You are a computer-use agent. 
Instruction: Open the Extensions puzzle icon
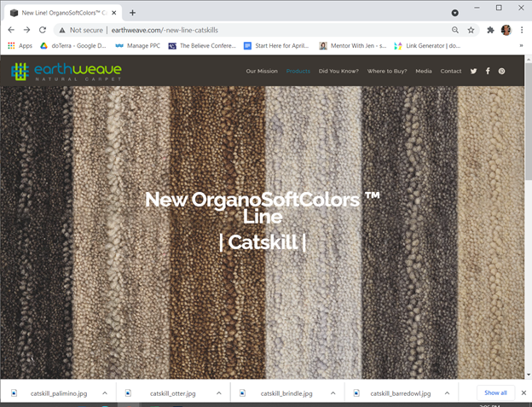click(490, 30)
